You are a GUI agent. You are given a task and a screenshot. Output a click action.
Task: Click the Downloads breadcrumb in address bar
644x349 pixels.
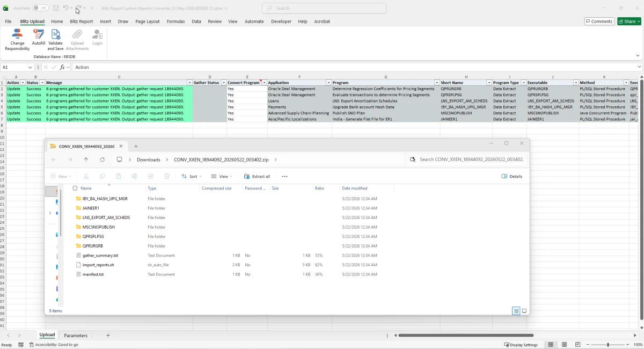point(149,159)
